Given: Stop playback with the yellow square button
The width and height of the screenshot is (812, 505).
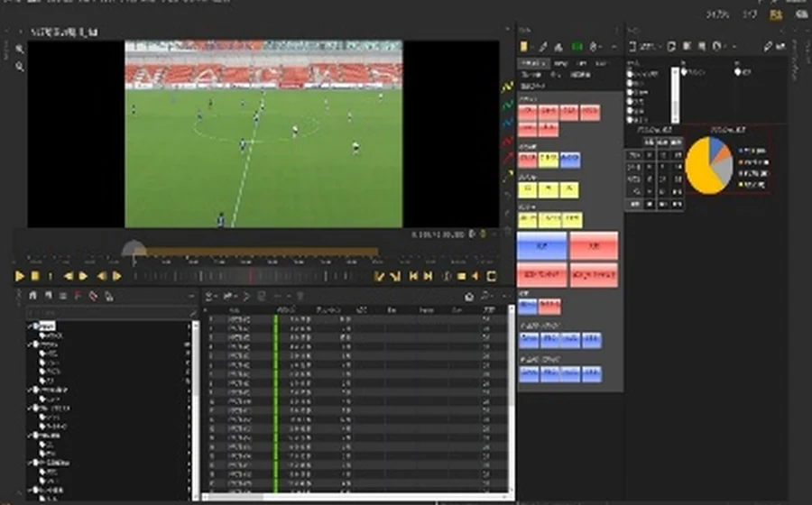Looking at the screenshot, I should tap(35, 276).
